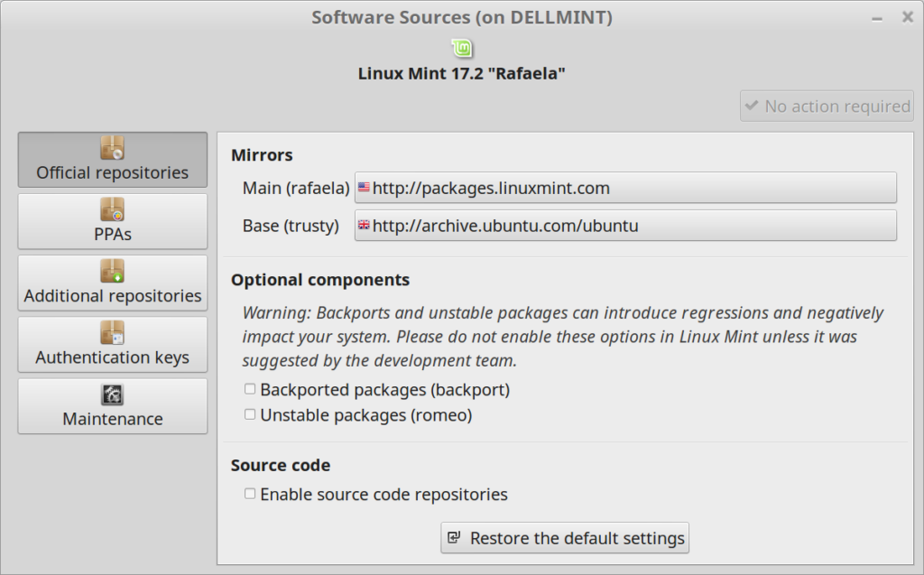The height and width of the screenshot is (575, 924).
Task: Open the Main (rafaela) mirror selector
Action: 625,188
